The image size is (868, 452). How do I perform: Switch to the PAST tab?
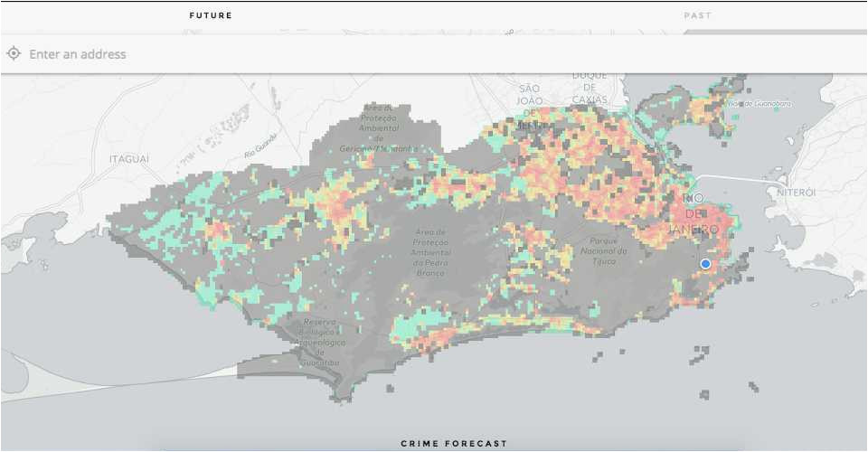(x=697, y=15)
